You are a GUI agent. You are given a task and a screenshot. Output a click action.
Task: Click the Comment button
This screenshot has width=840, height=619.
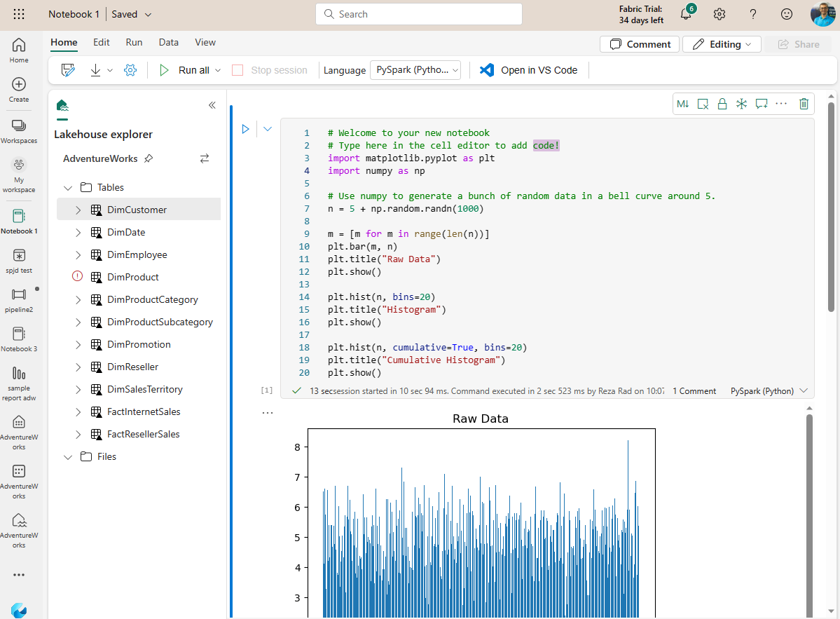(x=640, y=44)
